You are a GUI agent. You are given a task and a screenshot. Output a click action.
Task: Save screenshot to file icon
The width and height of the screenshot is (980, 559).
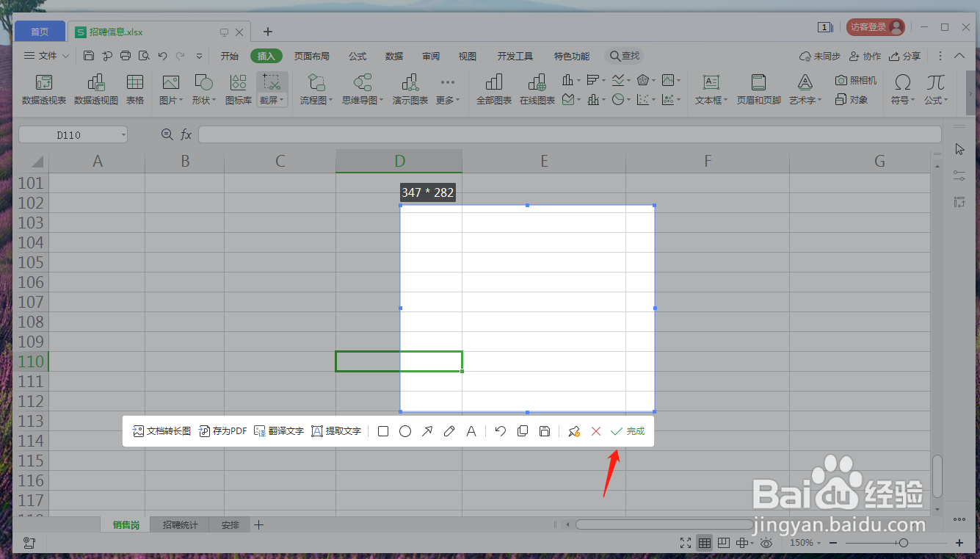tap(545, 431)
